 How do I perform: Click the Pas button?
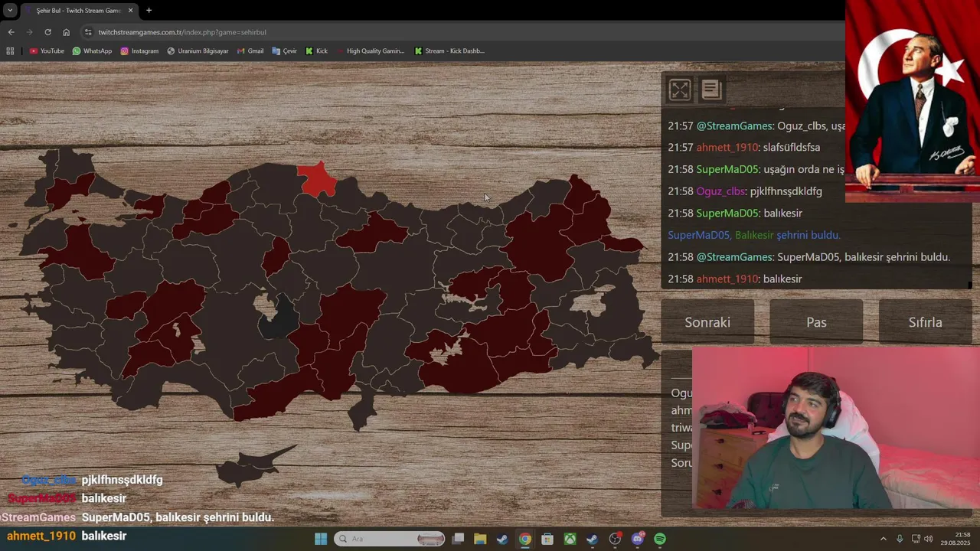click(x=816, y=322)
